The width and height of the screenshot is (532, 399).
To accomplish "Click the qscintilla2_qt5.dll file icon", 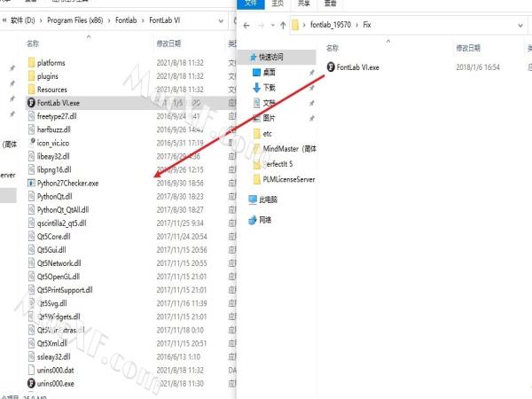I will click(x=32, y=223).
